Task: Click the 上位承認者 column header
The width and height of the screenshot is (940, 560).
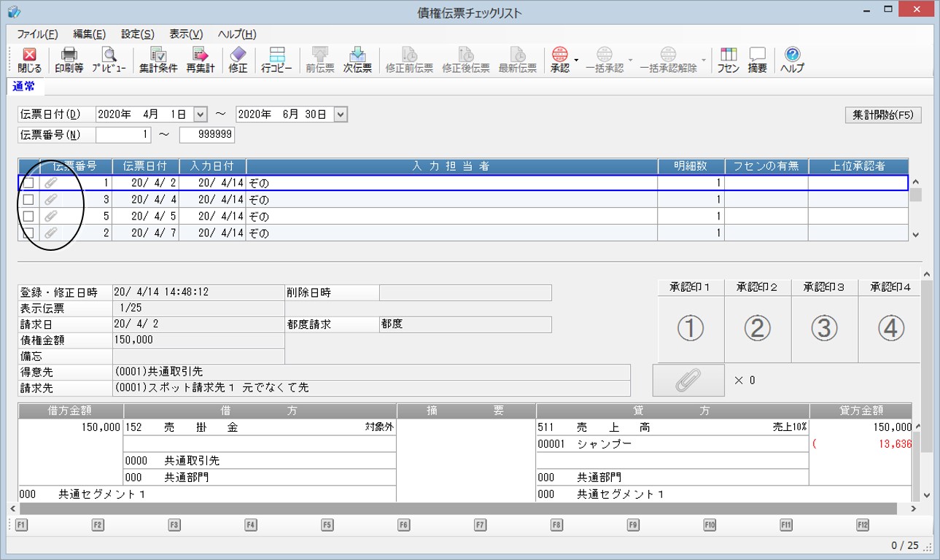Action: [x=858, y=166]
